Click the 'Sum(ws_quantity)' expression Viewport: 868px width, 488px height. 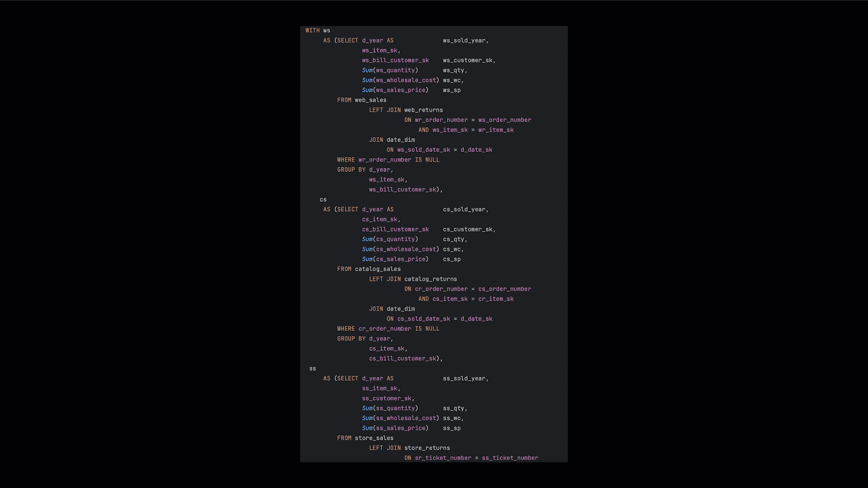(x=390, y=70)
